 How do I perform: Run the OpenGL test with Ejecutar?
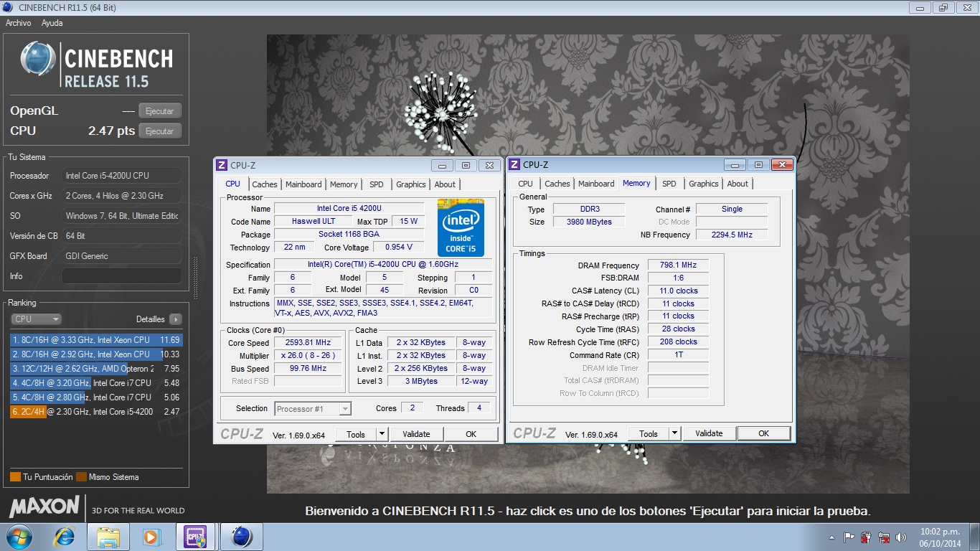(x=160, y=111)
